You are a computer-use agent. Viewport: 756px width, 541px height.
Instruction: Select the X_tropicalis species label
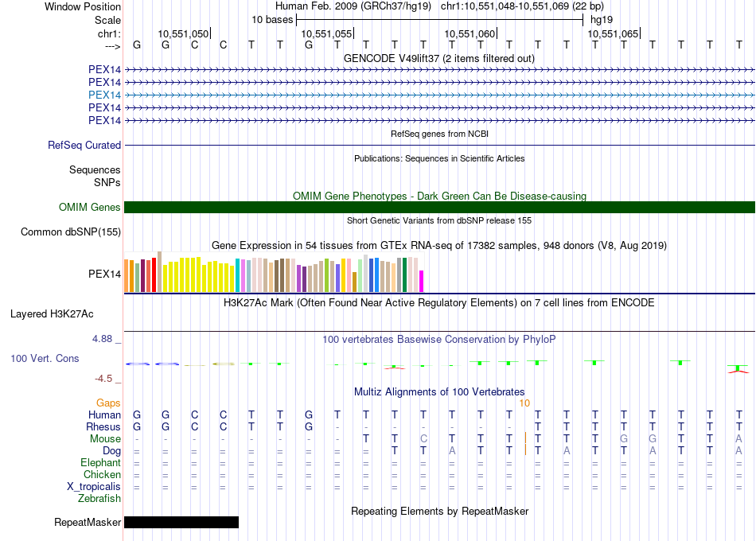click(94, 487)
